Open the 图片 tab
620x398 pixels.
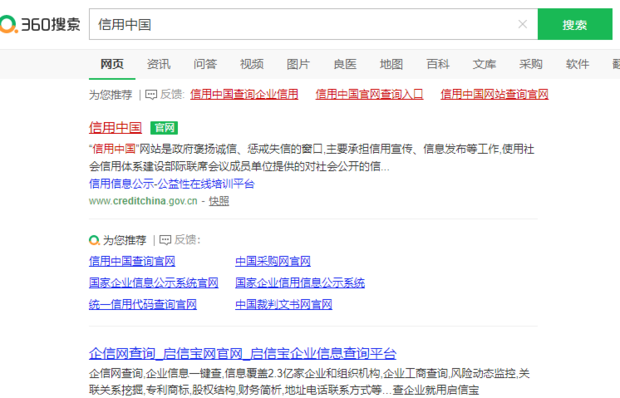coord(298,64)
